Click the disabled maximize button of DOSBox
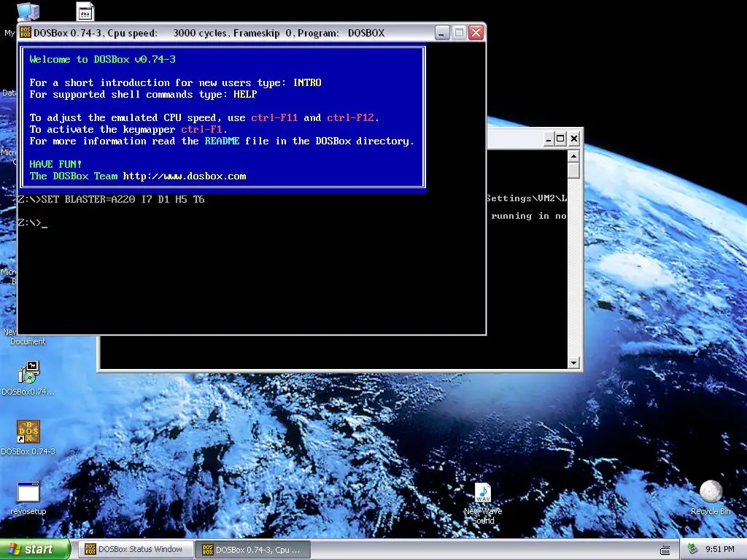 [460, 32]
